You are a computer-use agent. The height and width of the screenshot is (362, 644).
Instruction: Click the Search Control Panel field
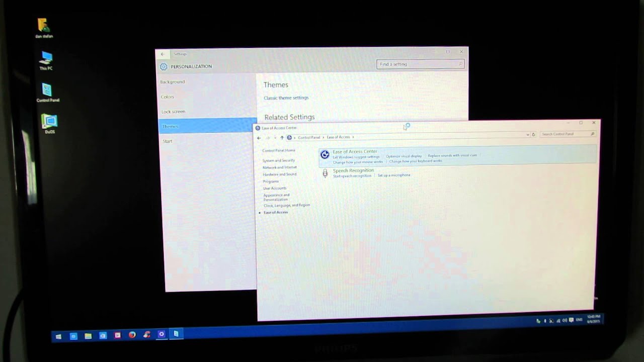(568, 134)
